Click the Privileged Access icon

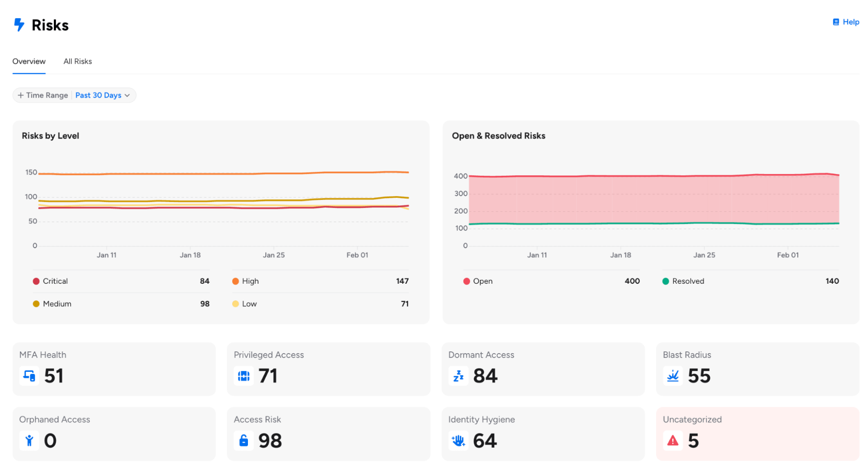click(244, 376)
